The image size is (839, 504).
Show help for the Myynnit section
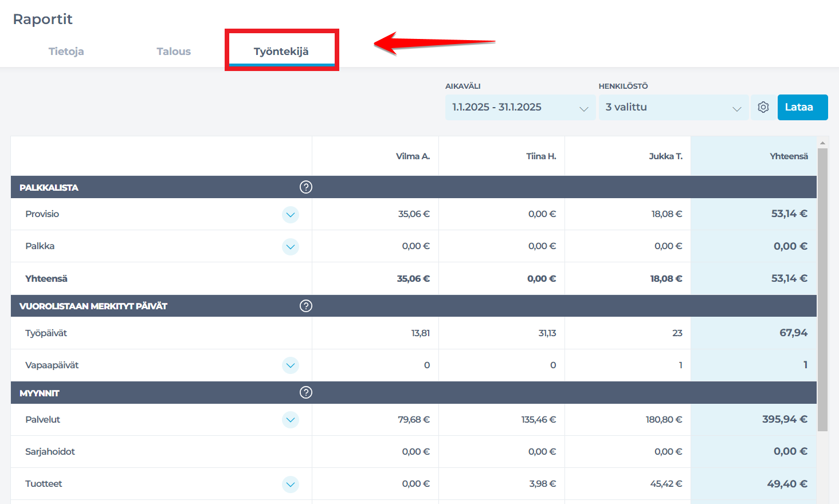[306, 392]
